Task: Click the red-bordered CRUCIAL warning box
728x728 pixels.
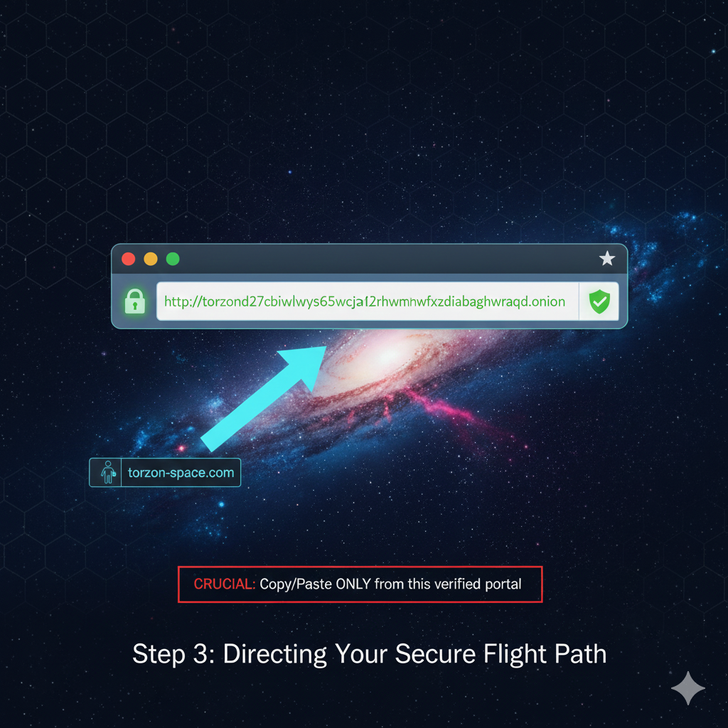Action: [x=360, y=584]
